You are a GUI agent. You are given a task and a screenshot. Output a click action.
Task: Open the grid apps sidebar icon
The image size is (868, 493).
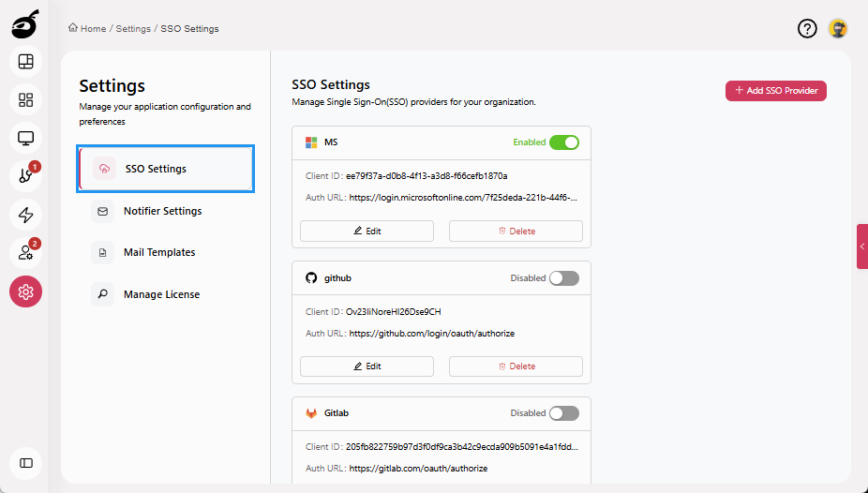(26, 99)
